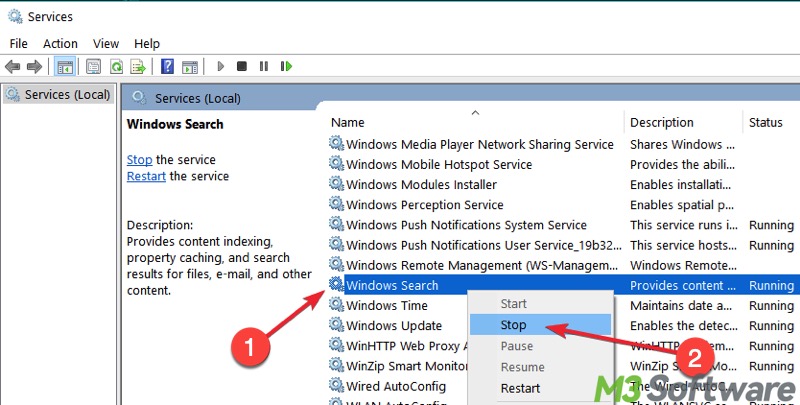800x405 pixels.
Task: Click gear icon of Windows Perception Service
Action: click(x=336, y=204)
